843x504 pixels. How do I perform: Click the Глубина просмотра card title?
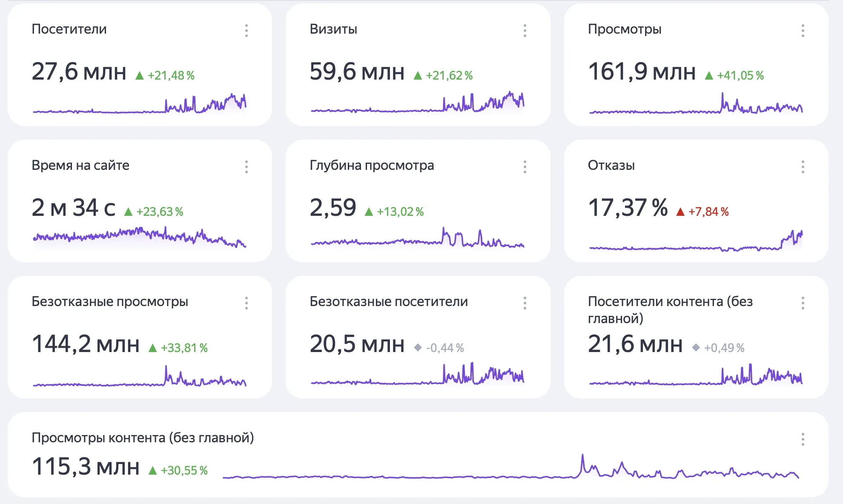click(x=372, y=165)
